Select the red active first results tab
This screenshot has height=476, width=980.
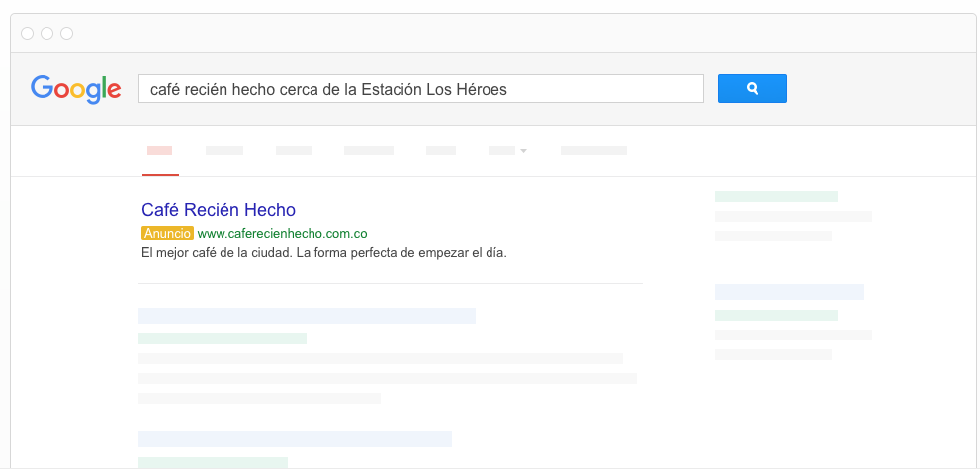coord(159,151)
